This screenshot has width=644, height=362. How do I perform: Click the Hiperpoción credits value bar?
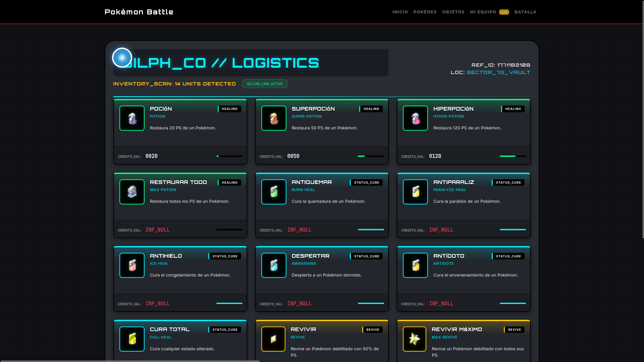[513, 156]
